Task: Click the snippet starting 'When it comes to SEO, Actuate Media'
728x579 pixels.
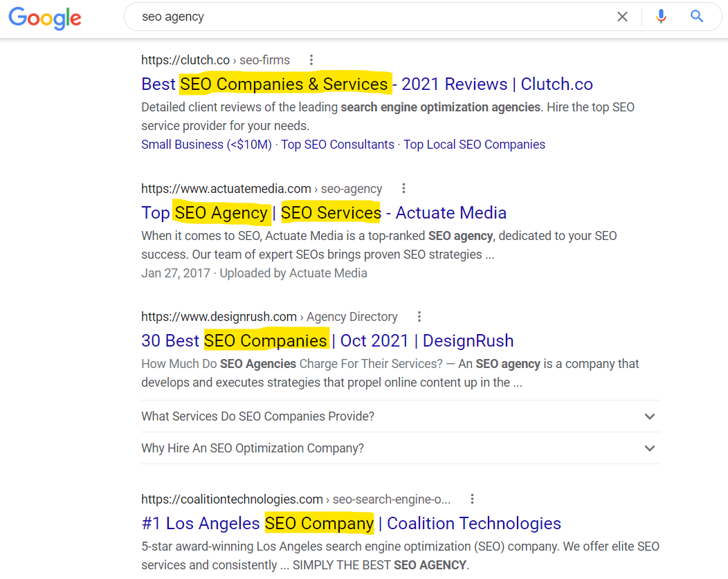Action: [379, 245]
